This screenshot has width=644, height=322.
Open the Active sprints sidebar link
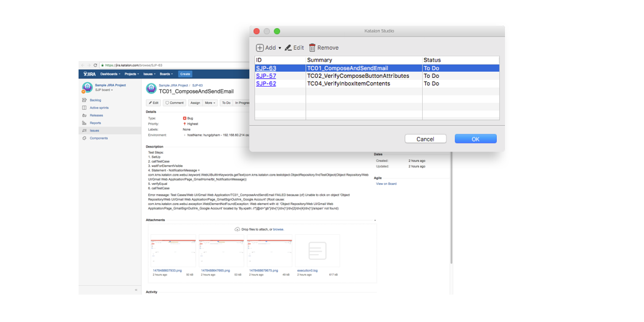pos(99,108)
